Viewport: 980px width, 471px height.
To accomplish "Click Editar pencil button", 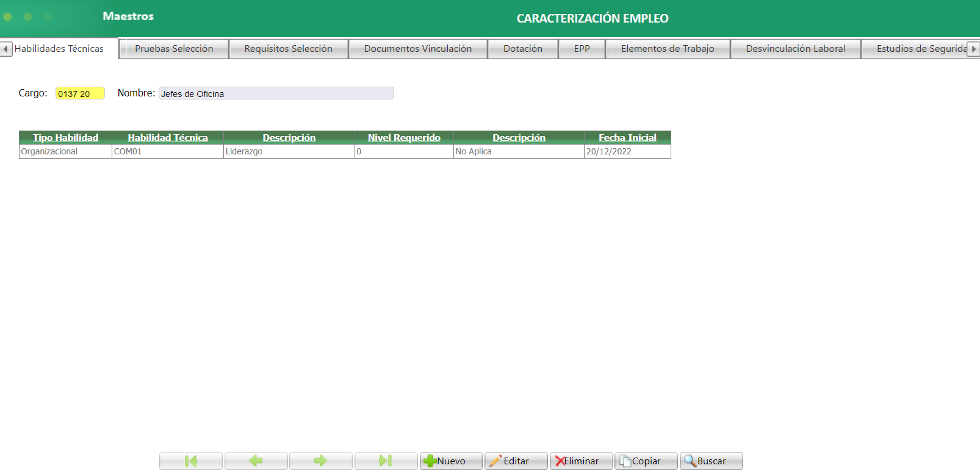I will pos(516,461).
